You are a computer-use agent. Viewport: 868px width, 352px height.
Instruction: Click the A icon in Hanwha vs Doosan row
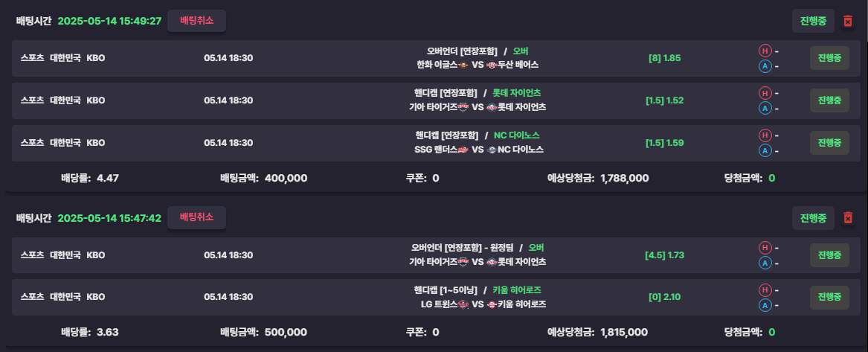coord(765,66)
